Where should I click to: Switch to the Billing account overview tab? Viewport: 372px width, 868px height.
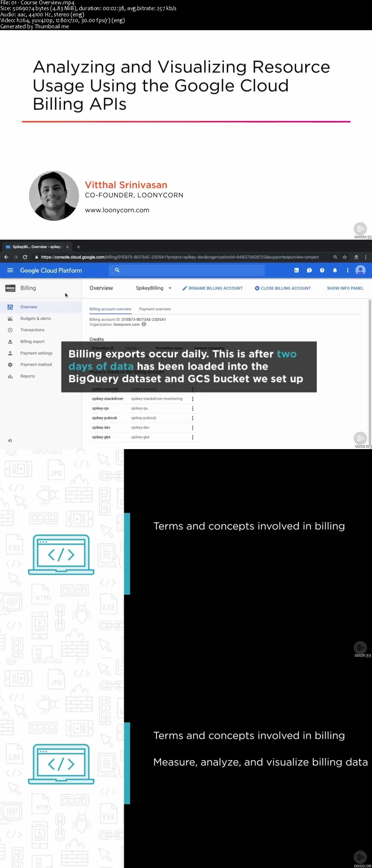[x=110, y=309]
